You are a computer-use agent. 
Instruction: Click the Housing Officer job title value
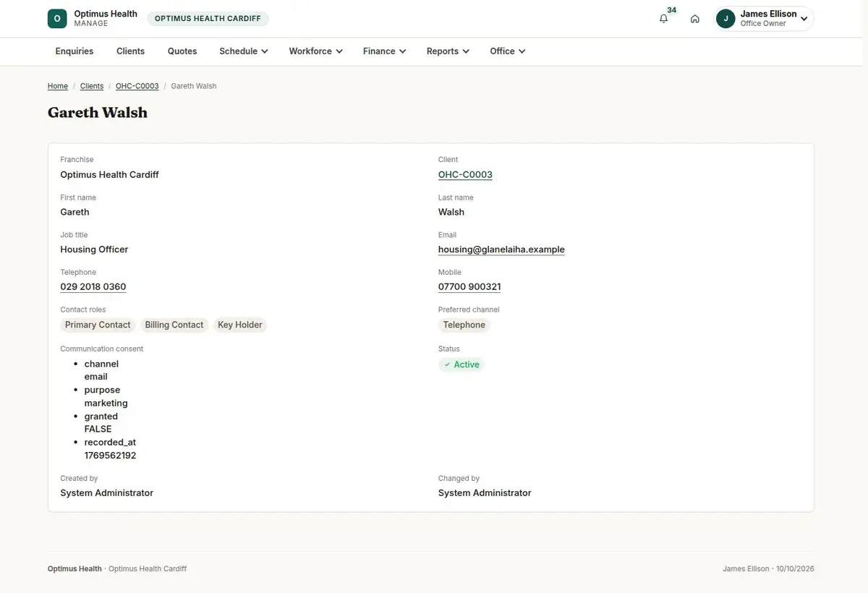coord(94,249)
